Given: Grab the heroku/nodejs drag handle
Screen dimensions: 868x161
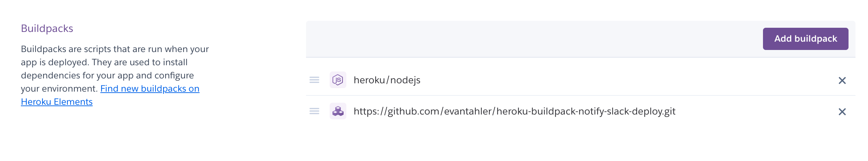Looking at the screenshot, I should coord(314,80).
